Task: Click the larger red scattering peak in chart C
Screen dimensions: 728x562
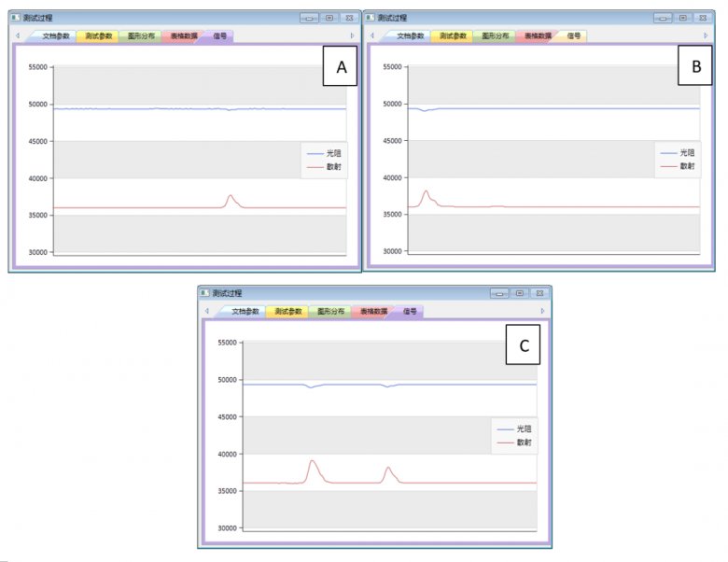Action: coord(313,461)
